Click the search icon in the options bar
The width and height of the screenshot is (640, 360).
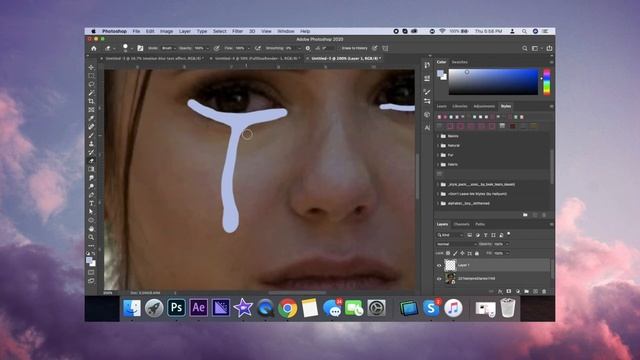point(524,48)
